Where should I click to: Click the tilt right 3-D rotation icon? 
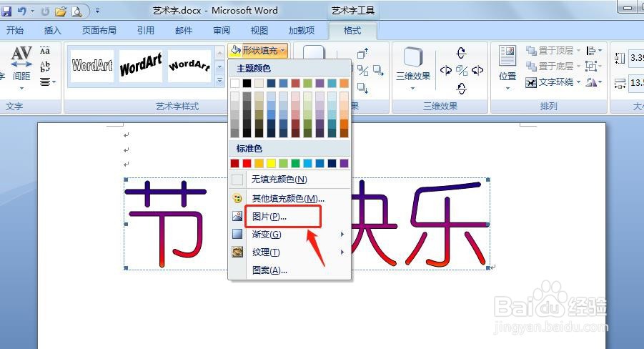point(477,70)
